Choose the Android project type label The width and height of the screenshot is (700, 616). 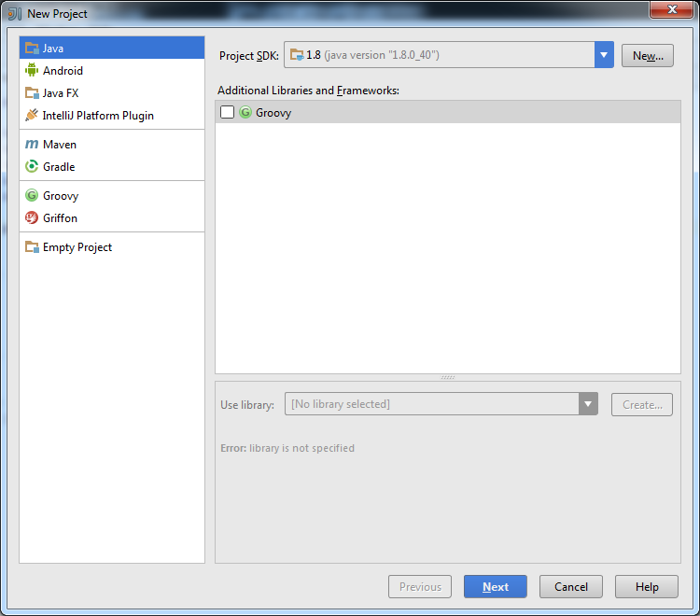(63, 71)
